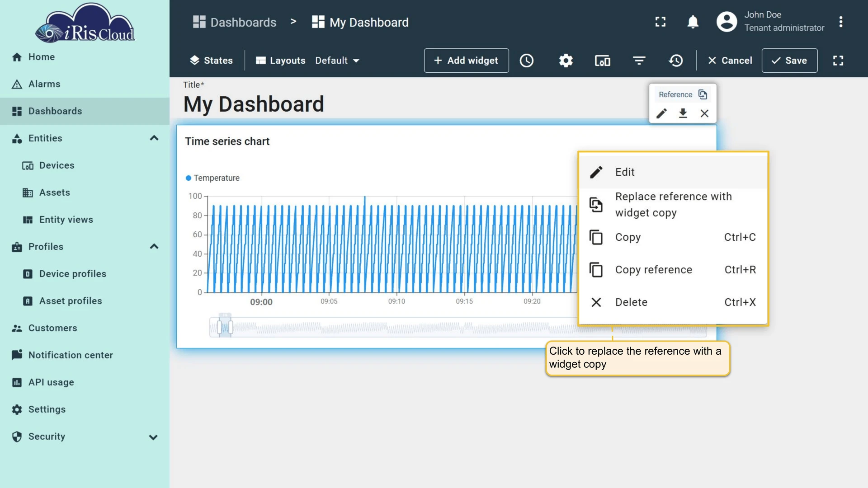
Task: Toggle the Temperature legend item
Action: [x=212, y=178]
